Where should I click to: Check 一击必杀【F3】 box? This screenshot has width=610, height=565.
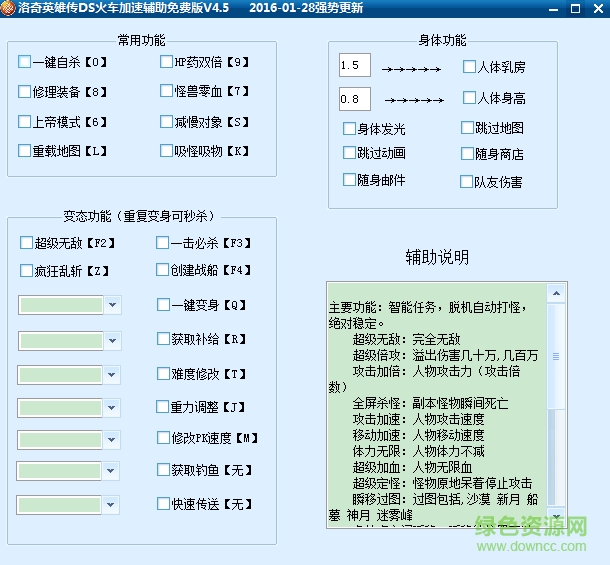162,242
